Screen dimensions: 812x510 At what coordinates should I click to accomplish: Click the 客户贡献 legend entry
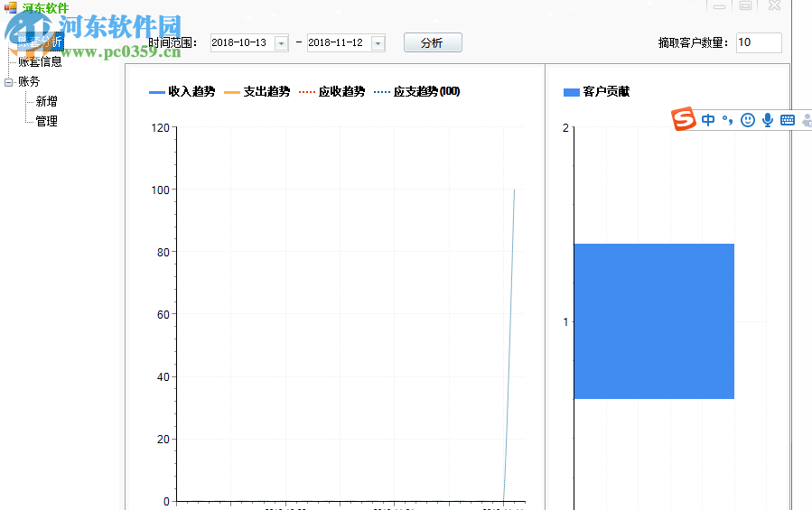pos(596,92)
